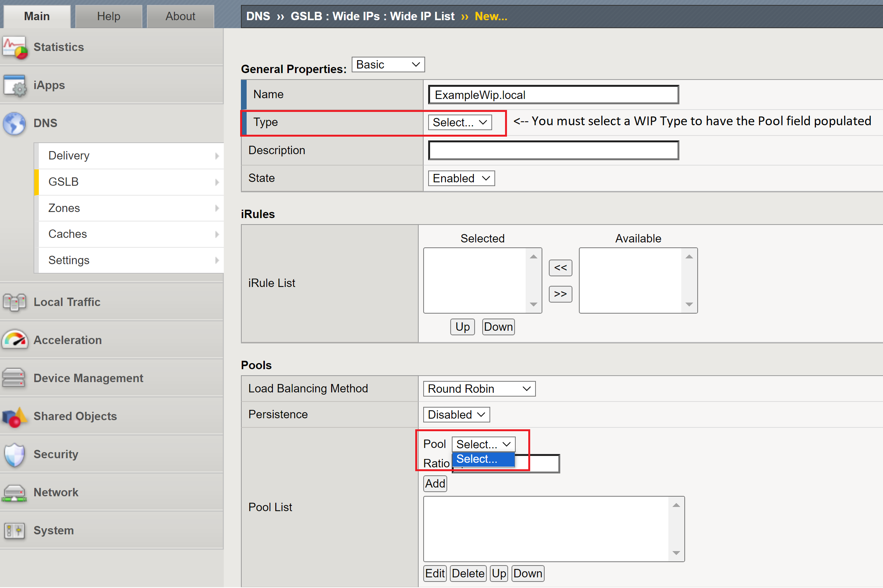Viewport: 883px width, 588px height.
Task: Open the Type Select dropdown
Action: point(459,122)
